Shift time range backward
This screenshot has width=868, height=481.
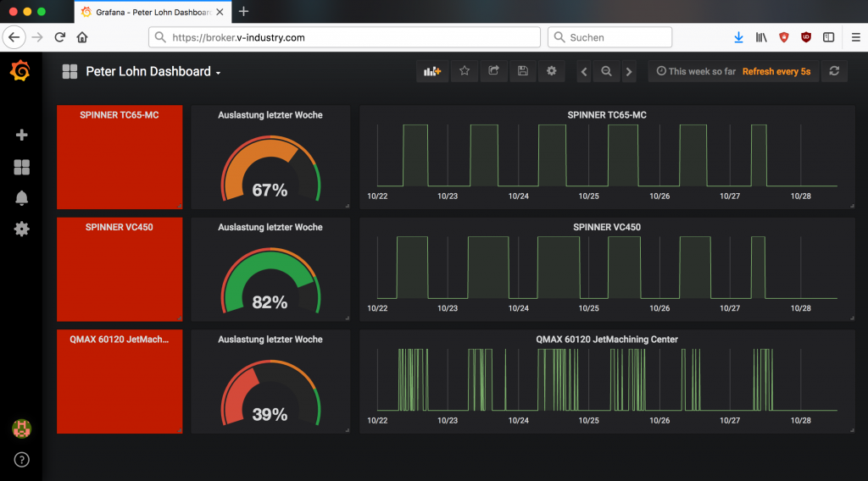coord(584,71)
